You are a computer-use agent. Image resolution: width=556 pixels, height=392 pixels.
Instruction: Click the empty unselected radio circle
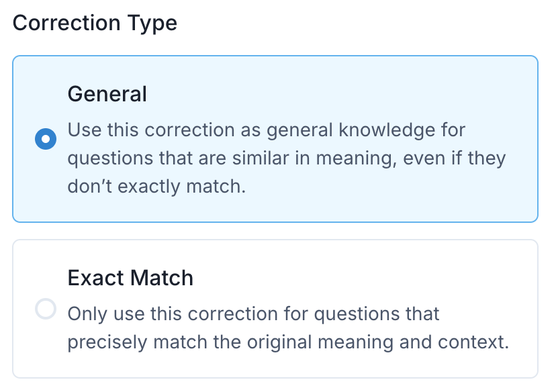point(46,309)
